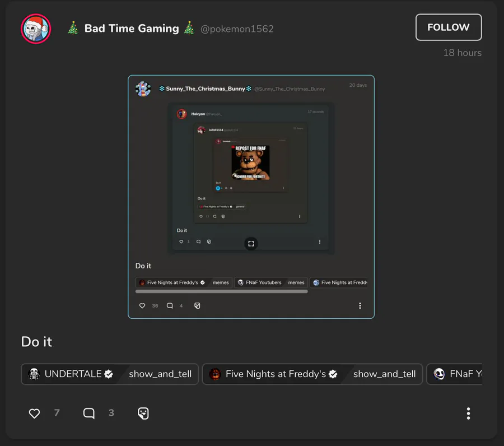
Task: Open the main post's three-dot menu
Action: [468, 413]
